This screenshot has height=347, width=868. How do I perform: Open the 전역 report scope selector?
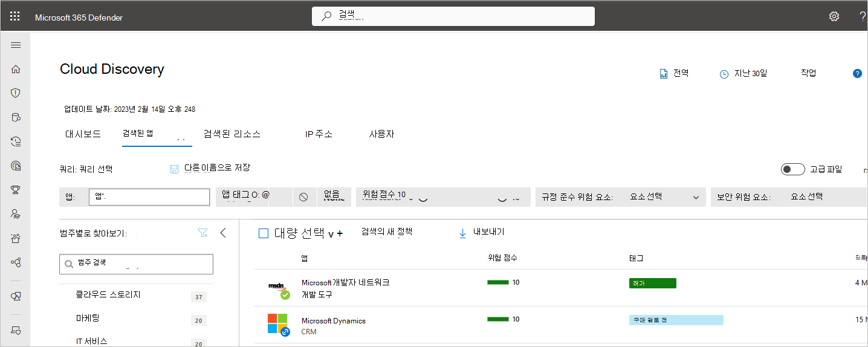click(674, 73)
